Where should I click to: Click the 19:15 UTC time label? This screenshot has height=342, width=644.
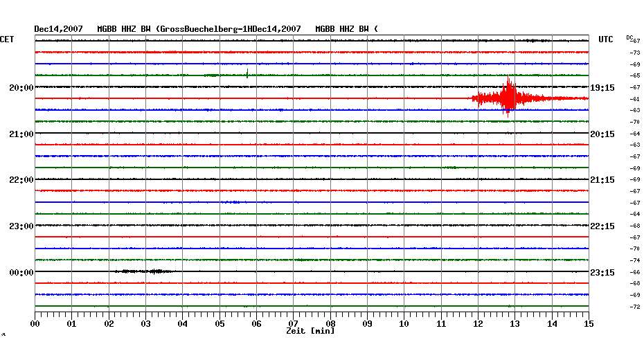[x=602, y=88]
